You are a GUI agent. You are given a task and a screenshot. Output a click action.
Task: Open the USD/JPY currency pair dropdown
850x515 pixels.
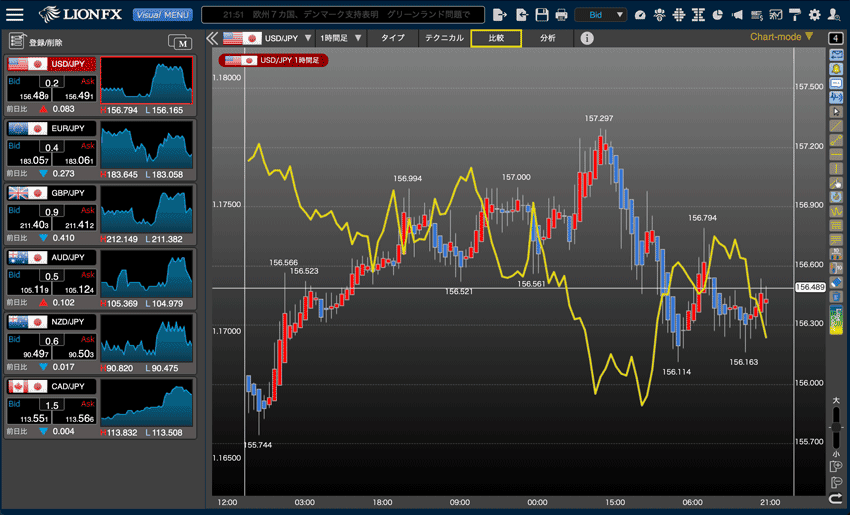[x=268, y=38]
